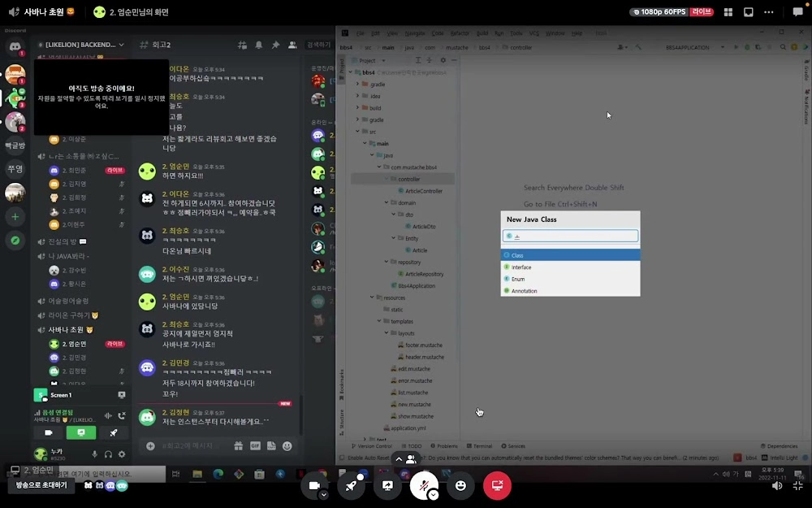Expand the .gradle folder in project tree

click(x=357, y=84)
